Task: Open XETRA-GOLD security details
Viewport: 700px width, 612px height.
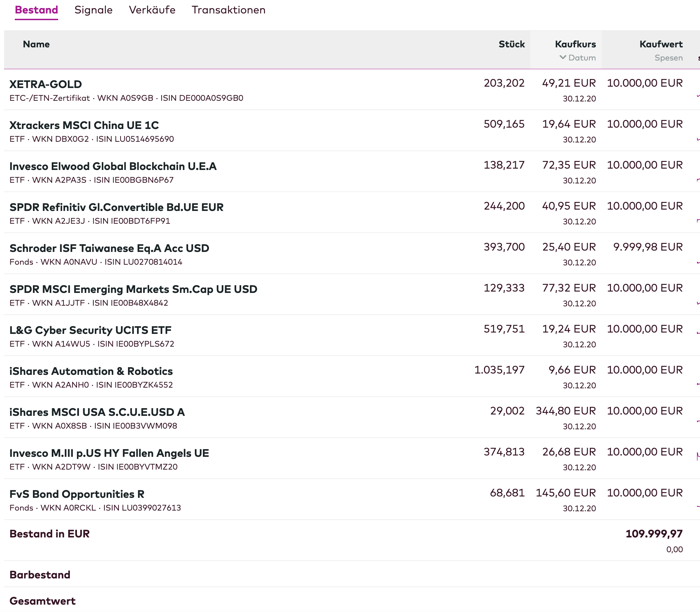Action: coord(45,84)
